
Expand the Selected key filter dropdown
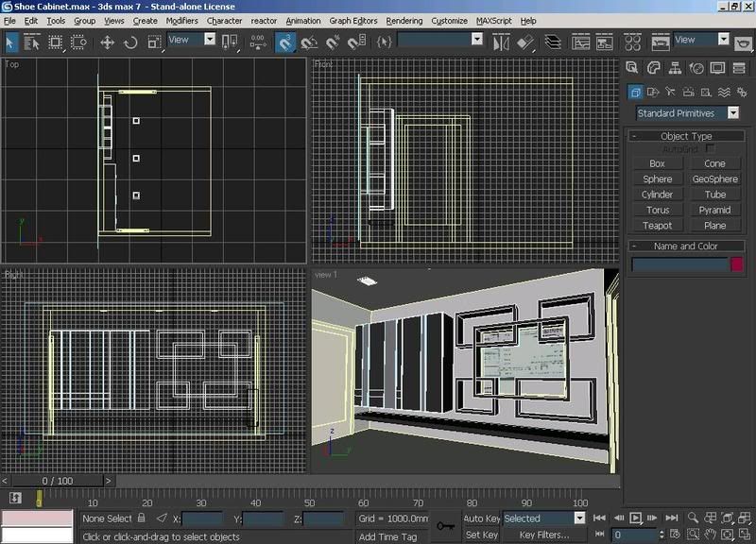579,518
